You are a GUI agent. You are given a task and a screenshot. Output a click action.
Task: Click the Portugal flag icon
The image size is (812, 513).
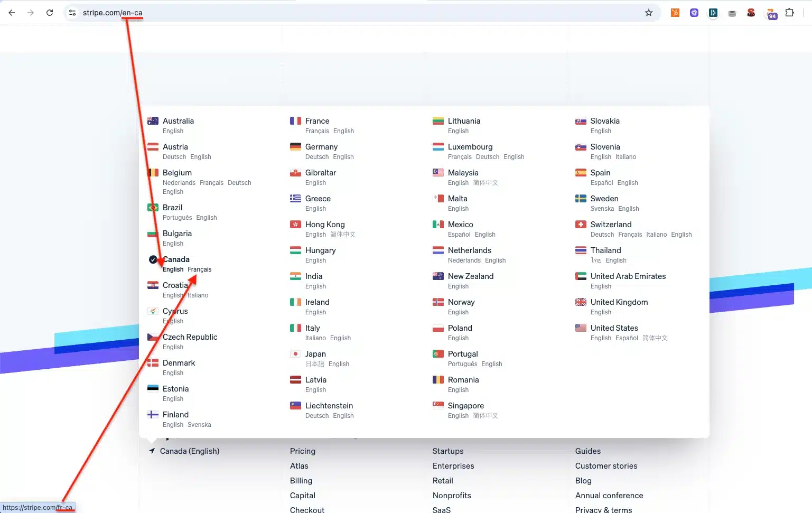pyautogui.click(x=438, y=354)
